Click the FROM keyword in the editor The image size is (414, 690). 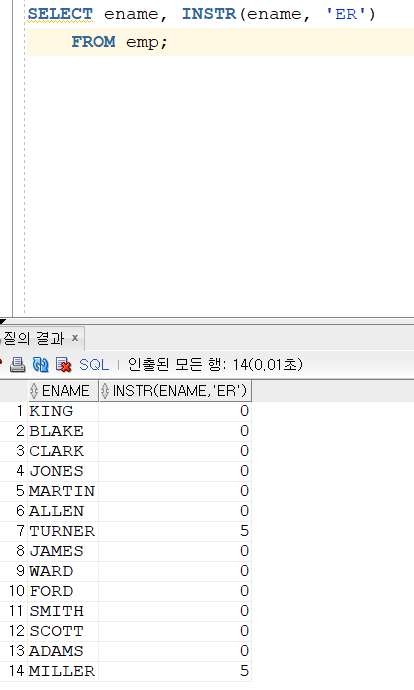coord(93,42)
